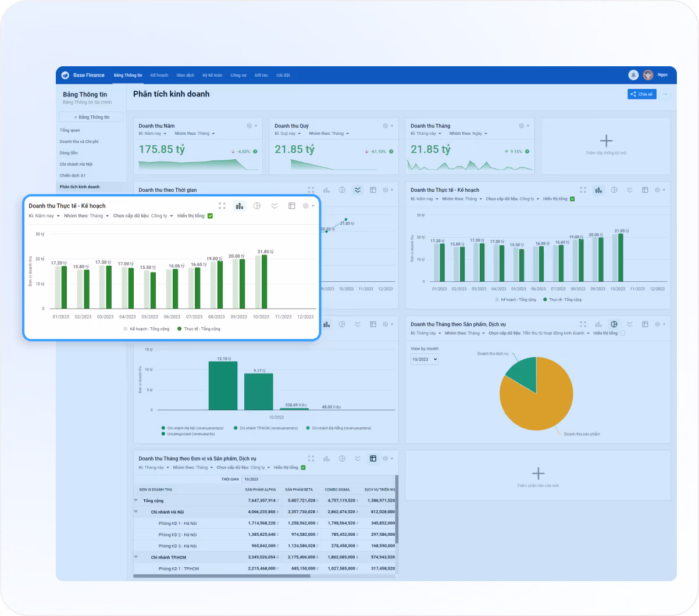This screenshot has height=616, width=699.
Task: Open the Giao dịch top tab
Action: pyautogui.click(x=186, y=75)
